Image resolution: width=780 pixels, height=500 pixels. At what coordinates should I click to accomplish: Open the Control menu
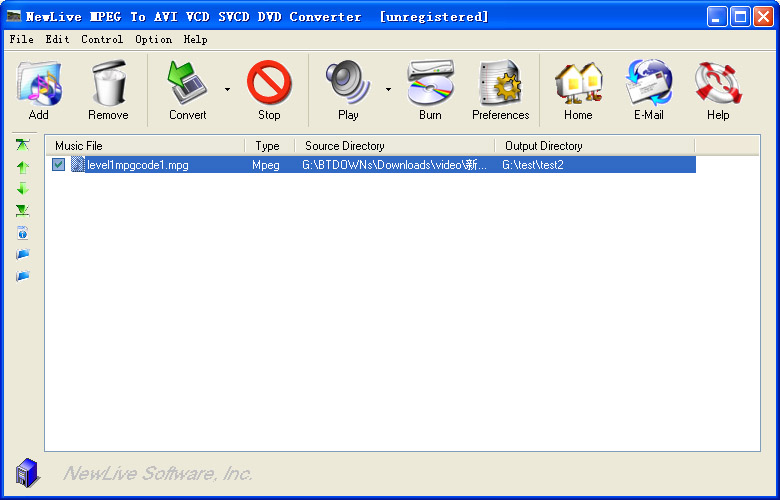coord(102,39)
